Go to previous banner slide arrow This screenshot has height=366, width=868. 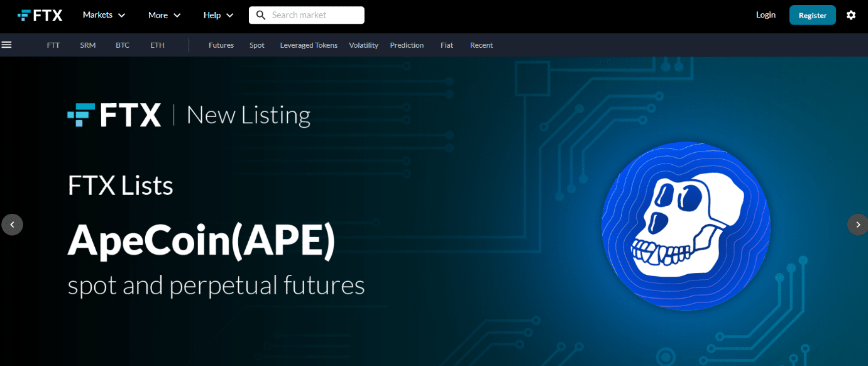click(12, 225)
